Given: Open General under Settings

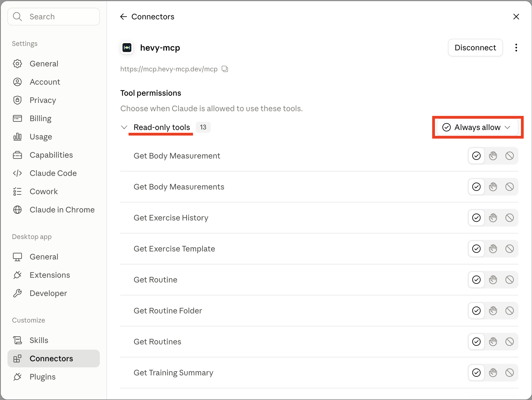Looking at the screenshot, I should pos(54,64).
